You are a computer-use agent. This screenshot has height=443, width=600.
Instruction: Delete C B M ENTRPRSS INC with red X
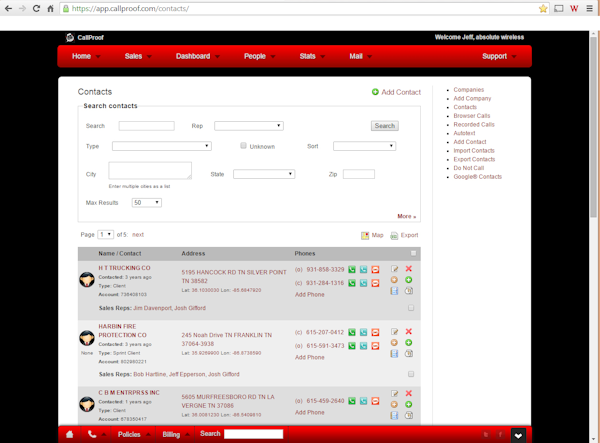(409, 393)
